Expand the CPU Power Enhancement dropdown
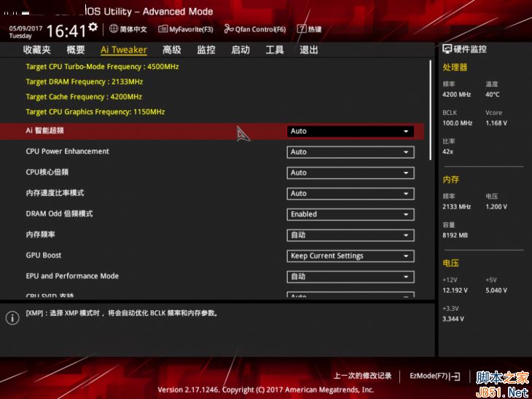This screenshot has width=532, height=399. [x=351, y=152]
